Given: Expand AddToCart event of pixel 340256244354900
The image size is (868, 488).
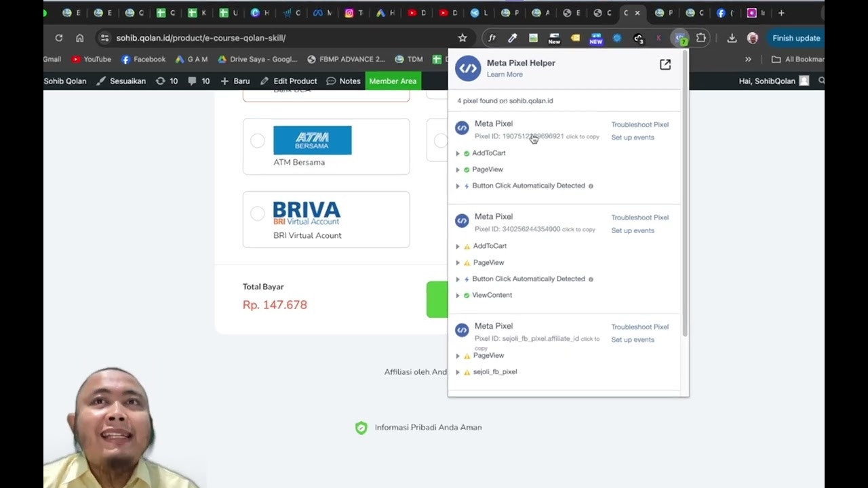Looking at the screenshot, I should (458, 247).
